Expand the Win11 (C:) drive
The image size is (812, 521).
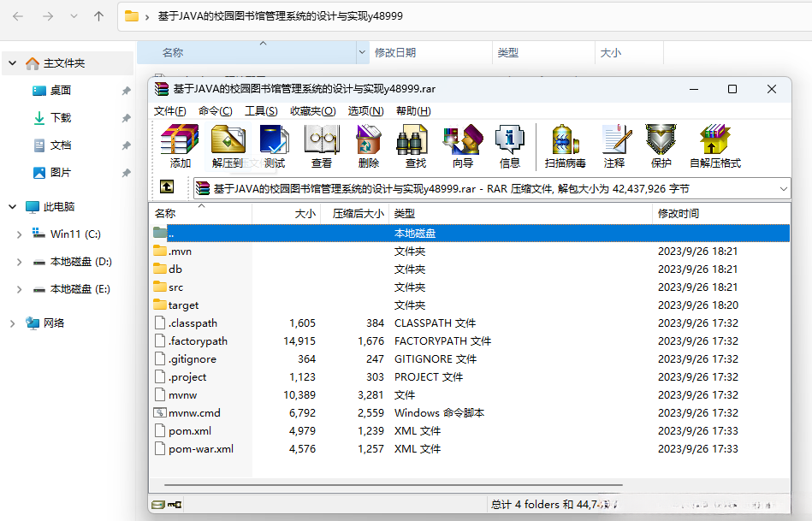tap(19, 234)
